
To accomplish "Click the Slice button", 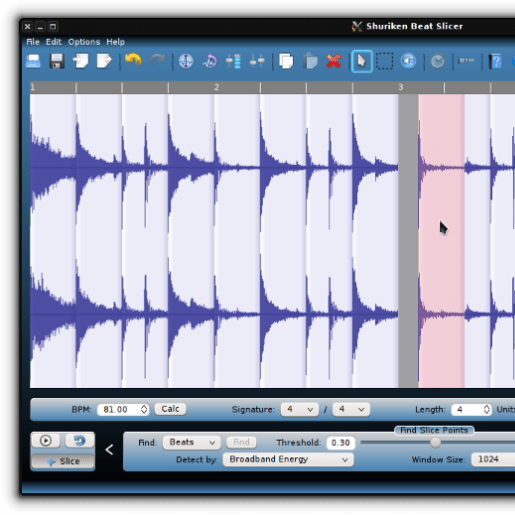I will tap(63, 461).
